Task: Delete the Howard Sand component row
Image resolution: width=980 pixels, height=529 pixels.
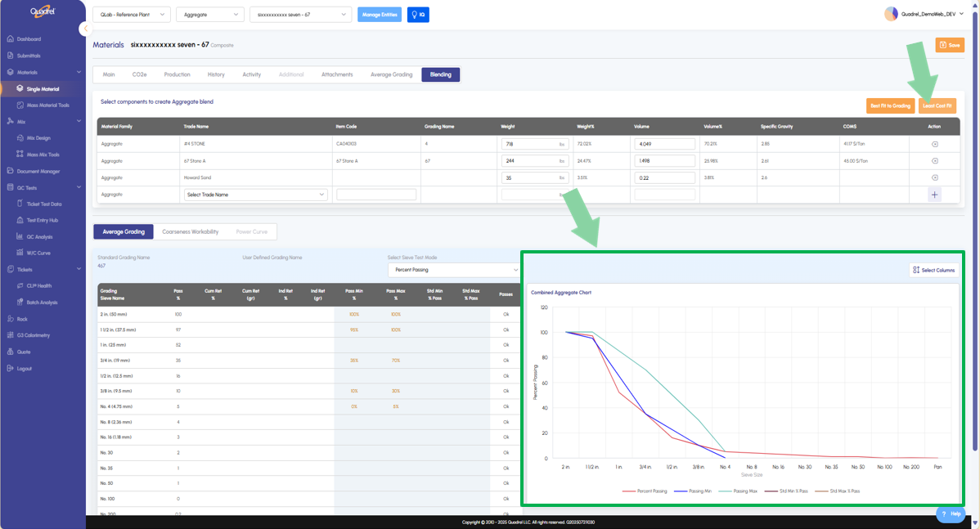Action: 934,177
